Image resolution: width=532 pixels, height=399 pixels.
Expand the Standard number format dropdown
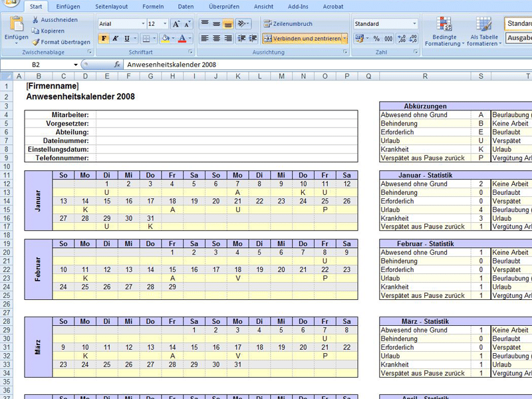coord(414,24)
